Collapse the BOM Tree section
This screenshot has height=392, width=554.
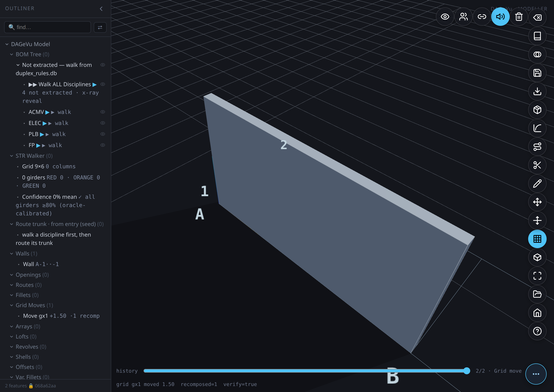(12, 55)
